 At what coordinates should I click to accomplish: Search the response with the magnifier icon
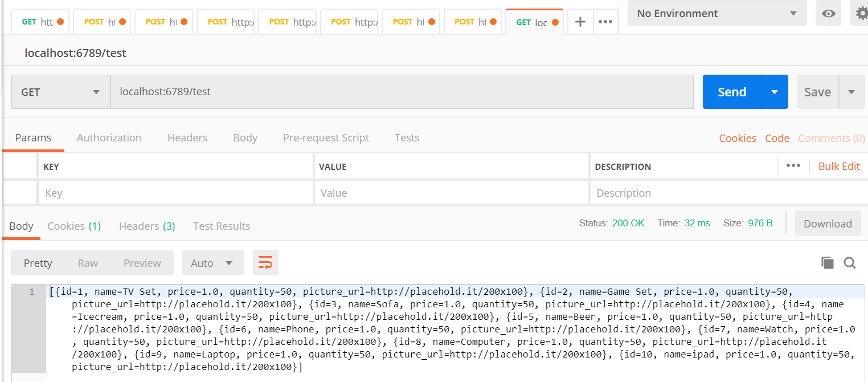click(x=849, y=262)
